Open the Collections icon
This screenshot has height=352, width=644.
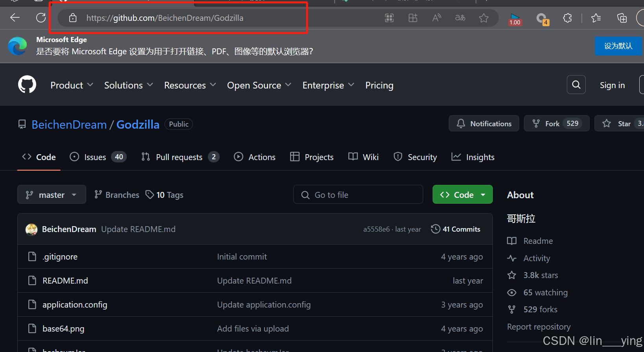622,18
